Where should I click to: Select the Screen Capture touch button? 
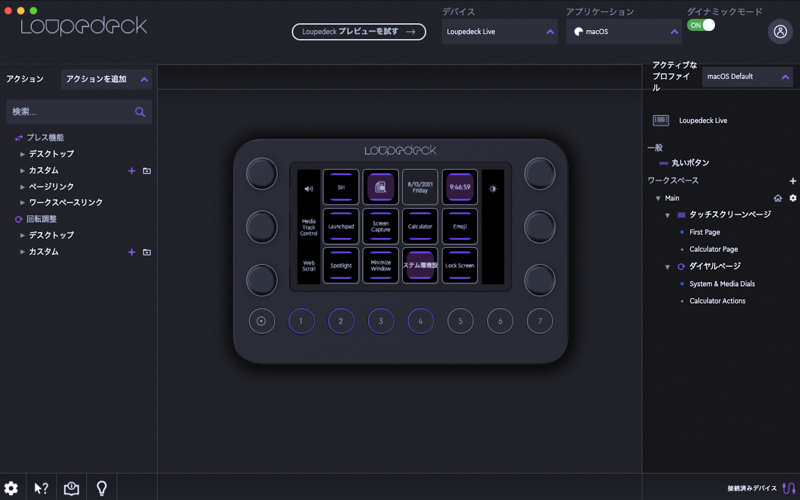[381, 227]
